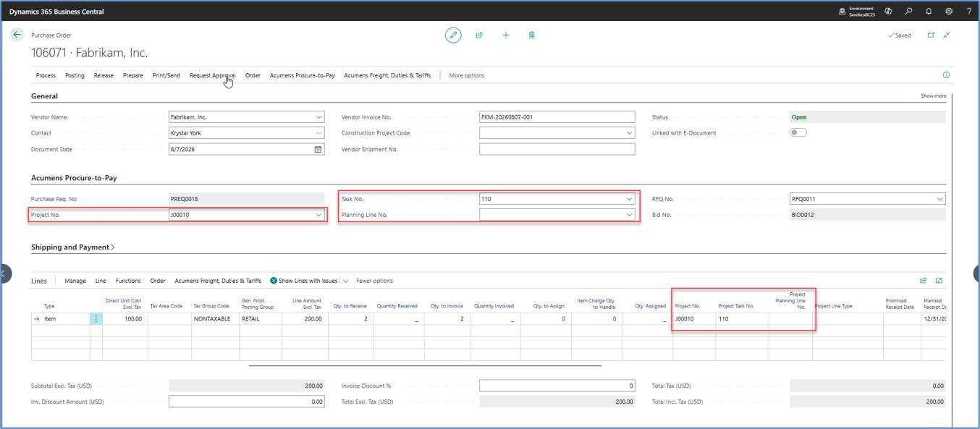Click the Vendor Invoice No. field
Viewport: 980px width, 429px height.
pyautogui.click(x=557, y=117)
